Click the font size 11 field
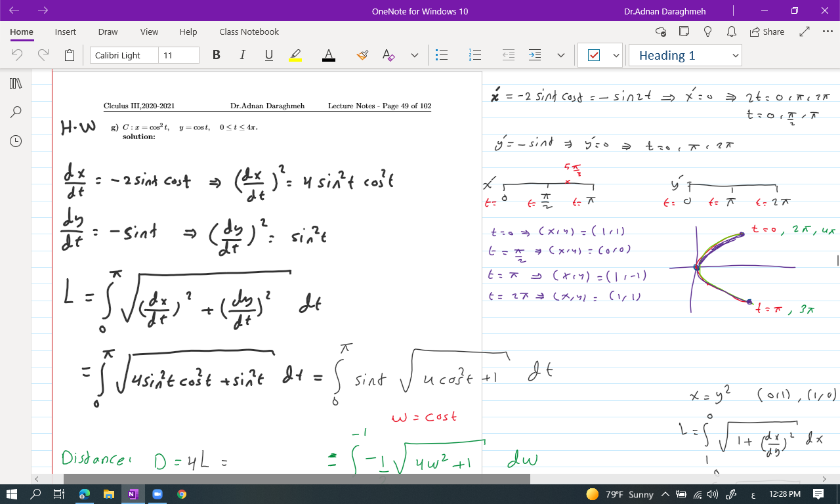This screenshot has height=504, width=840. (x=178, y=55)
